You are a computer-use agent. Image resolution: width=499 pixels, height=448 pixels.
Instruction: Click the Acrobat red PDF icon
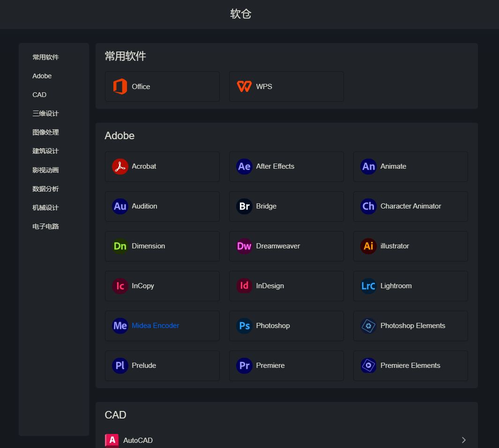tap(120, 166)
